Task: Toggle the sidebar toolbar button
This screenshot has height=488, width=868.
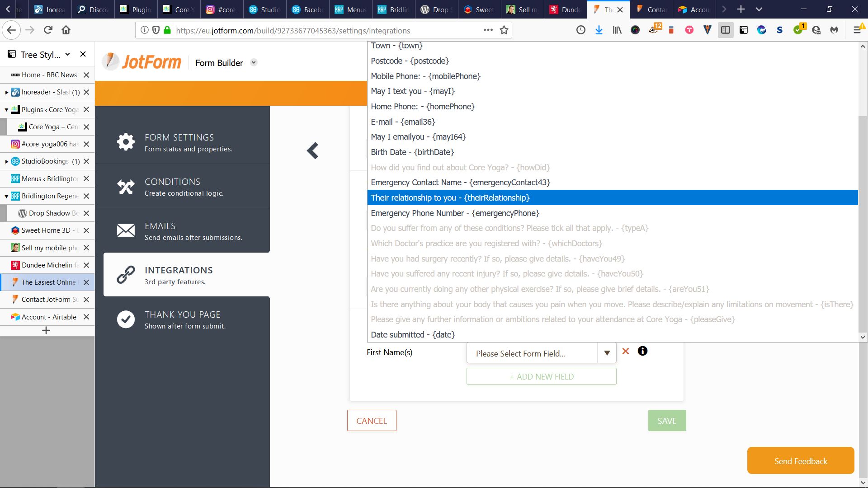Action: pyautogui.click(x=726, y=30)
